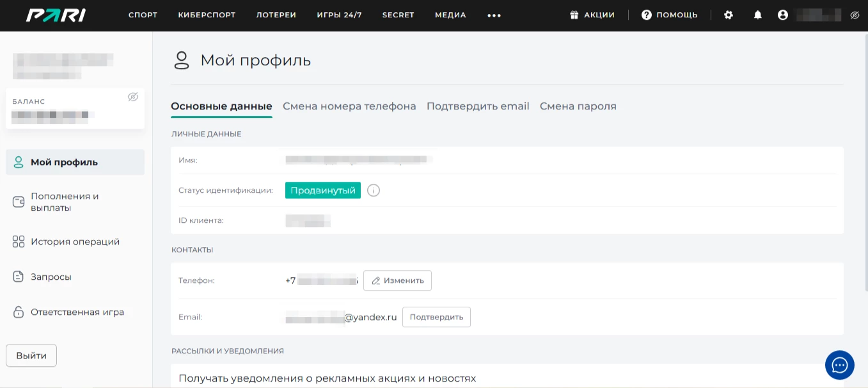This screenshot has width=868, height=388.
Task: Switch to the Смена пароля tab
Action: (578, 106)
